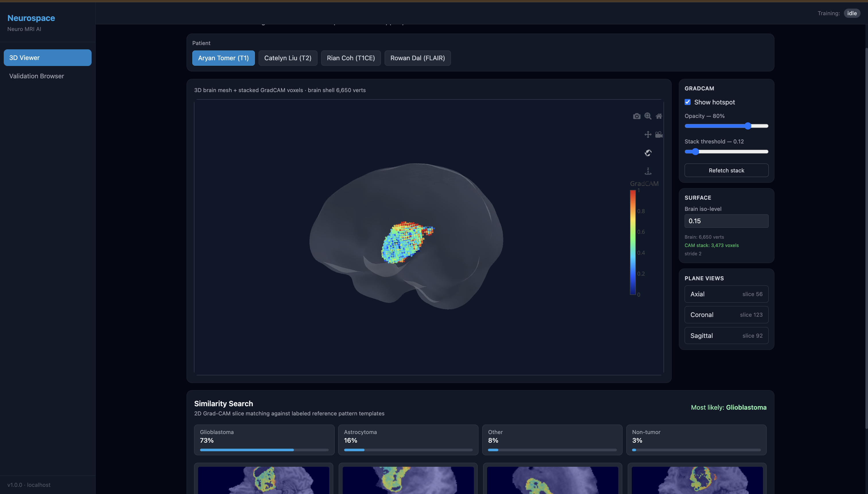Switch to the 3D Viewer sidebar item

coord(48,58)
